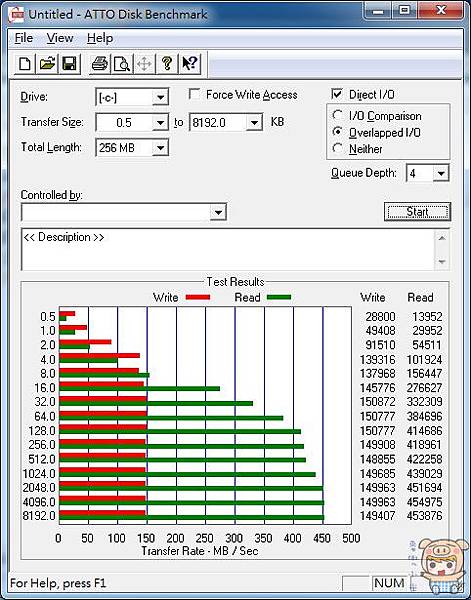Click read value 439029
Screen dimensions: 471x600
(x=425, y=474)
